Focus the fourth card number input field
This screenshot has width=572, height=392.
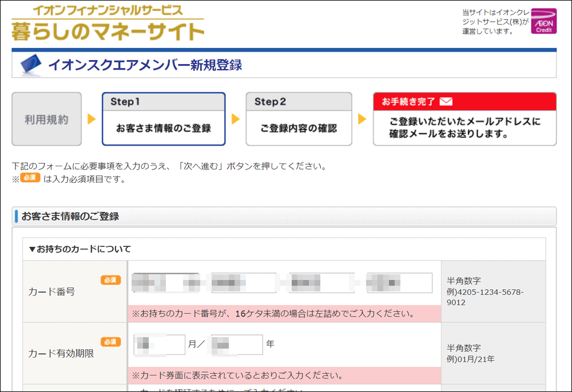399,283
